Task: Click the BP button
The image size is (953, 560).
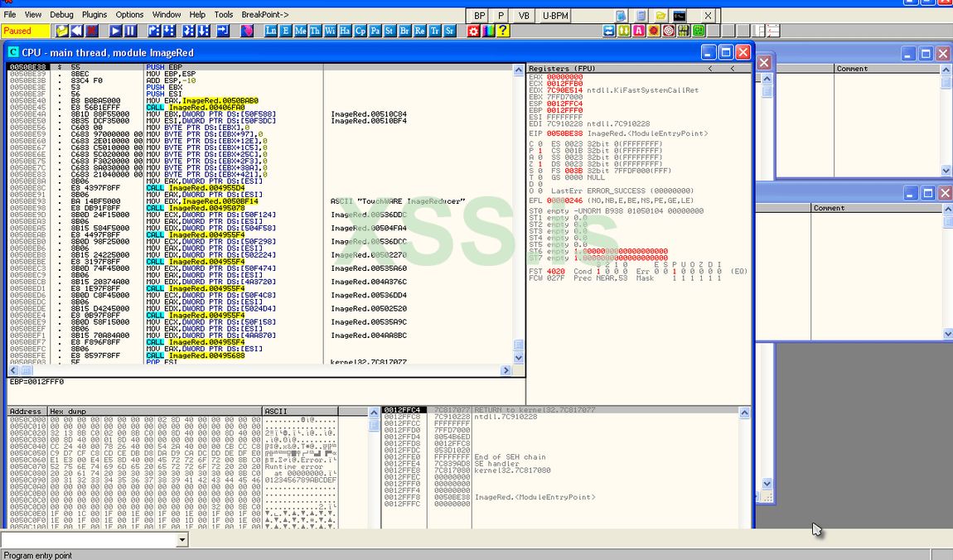Action: pyautogui.click(x=480, y=16)
